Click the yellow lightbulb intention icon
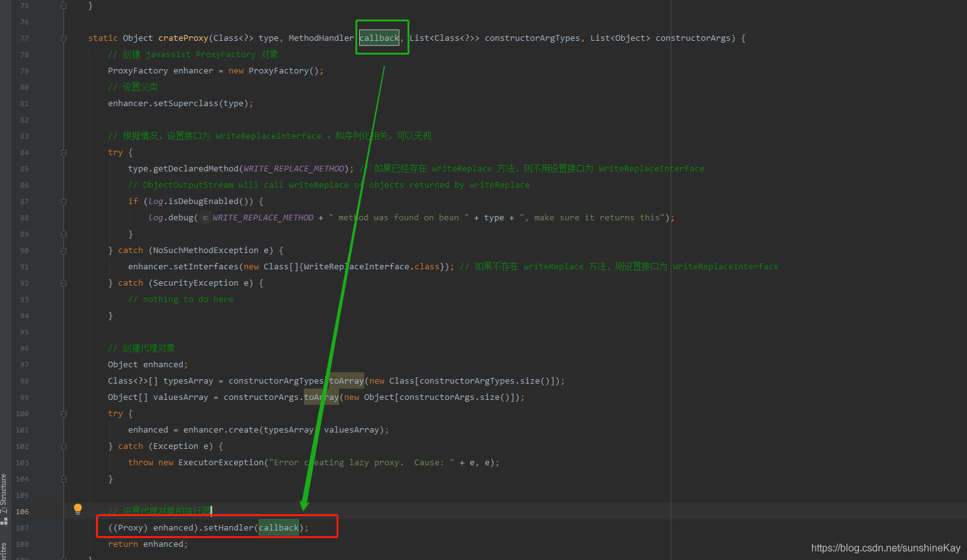 78,509
